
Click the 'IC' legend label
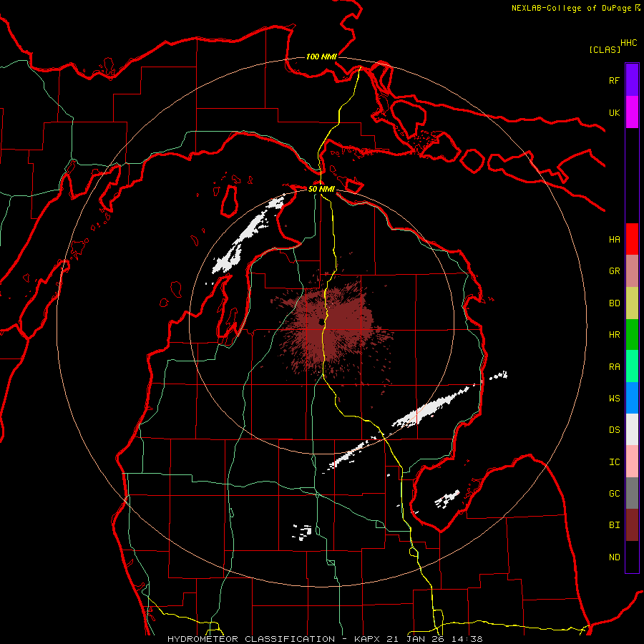tap(614, 462)
